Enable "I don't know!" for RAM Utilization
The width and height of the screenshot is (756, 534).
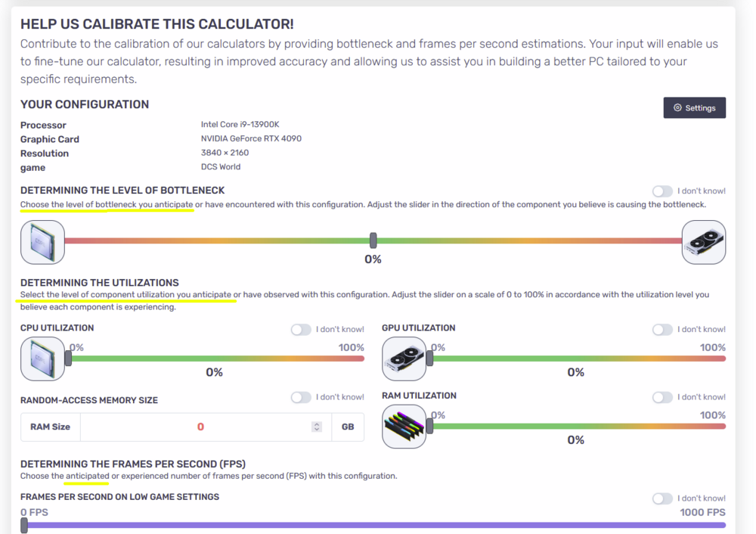tap(662, 397)
